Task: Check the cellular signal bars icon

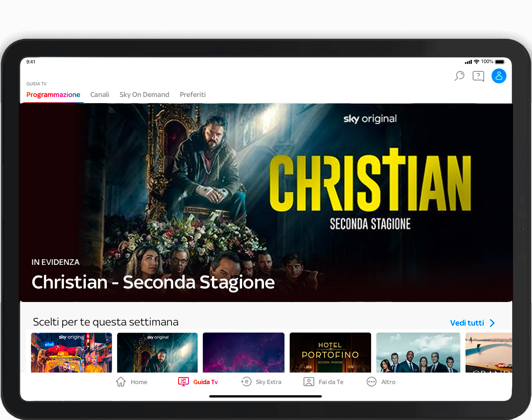Action: pyautogui.click(x=468, y=62)
